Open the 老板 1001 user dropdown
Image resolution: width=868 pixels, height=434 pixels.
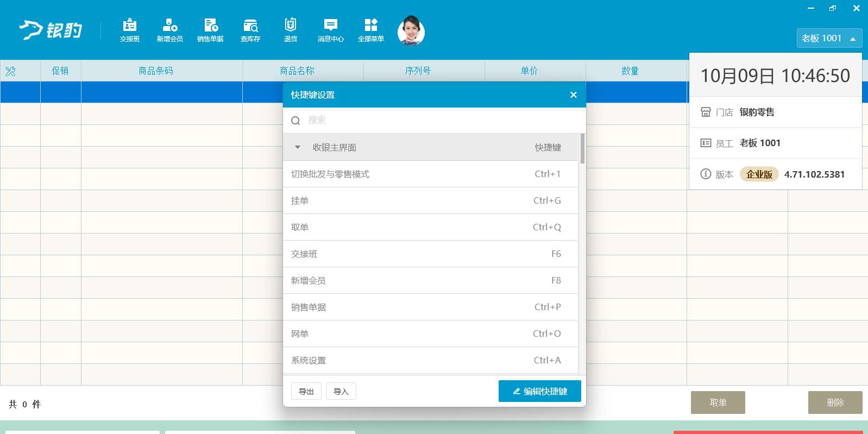pyautogui.click(x=829, y=38)
